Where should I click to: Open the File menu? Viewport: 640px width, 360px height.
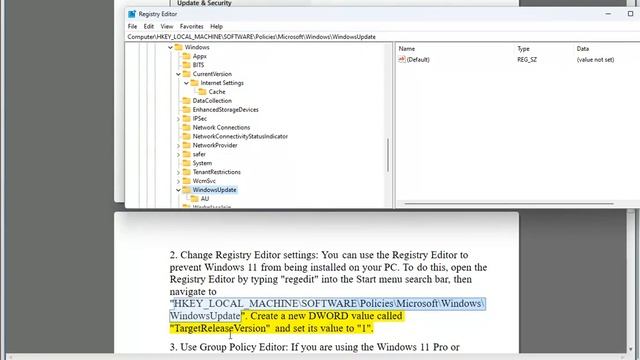click(132, 26)
